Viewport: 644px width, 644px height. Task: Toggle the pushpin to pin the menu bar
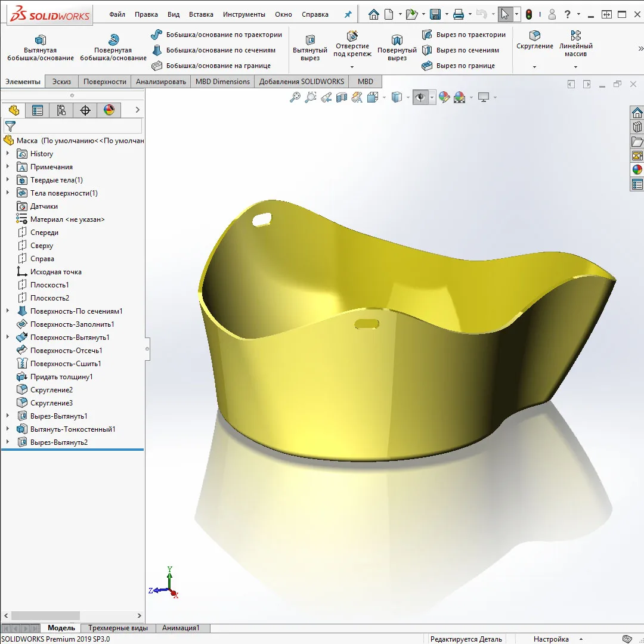[348, 14]
